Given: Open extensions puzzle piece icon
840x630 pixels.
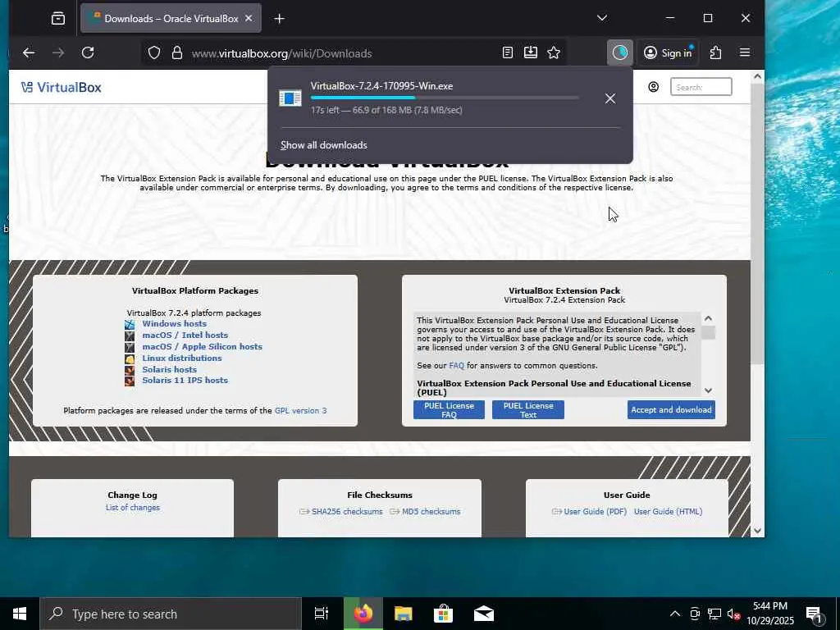Looking at the screenshot, I should (715, 52).
